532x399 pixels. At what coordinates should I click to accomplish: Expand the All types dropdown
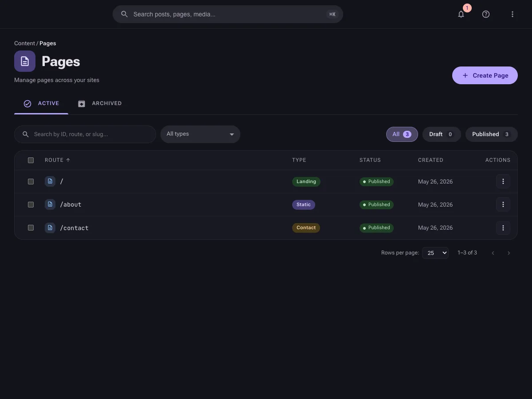click(200, 134)
